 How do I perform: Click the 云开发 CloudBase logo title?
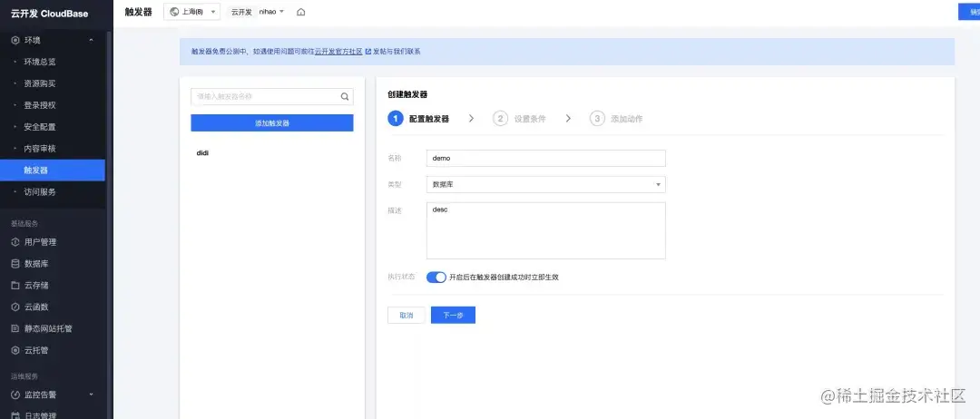click(49, 13)
